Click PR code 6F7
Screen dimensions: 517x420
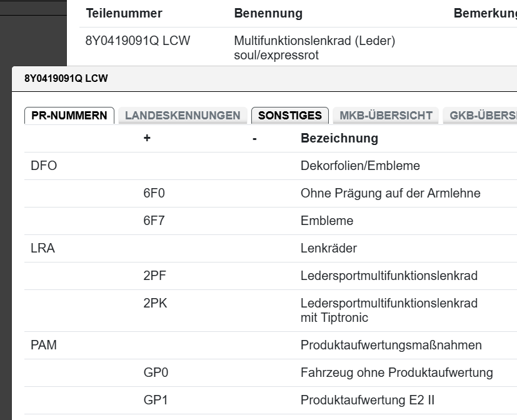154,221
